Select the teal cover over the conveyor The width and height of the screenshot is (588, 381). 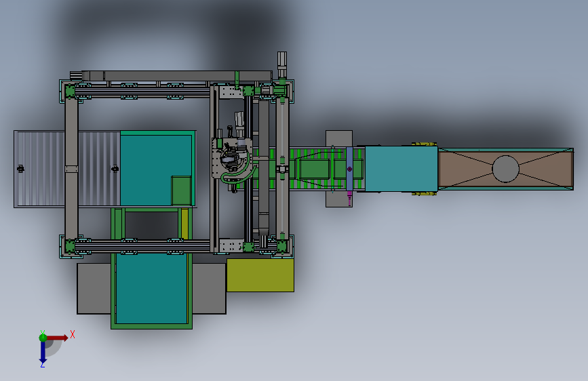point(401,169)
